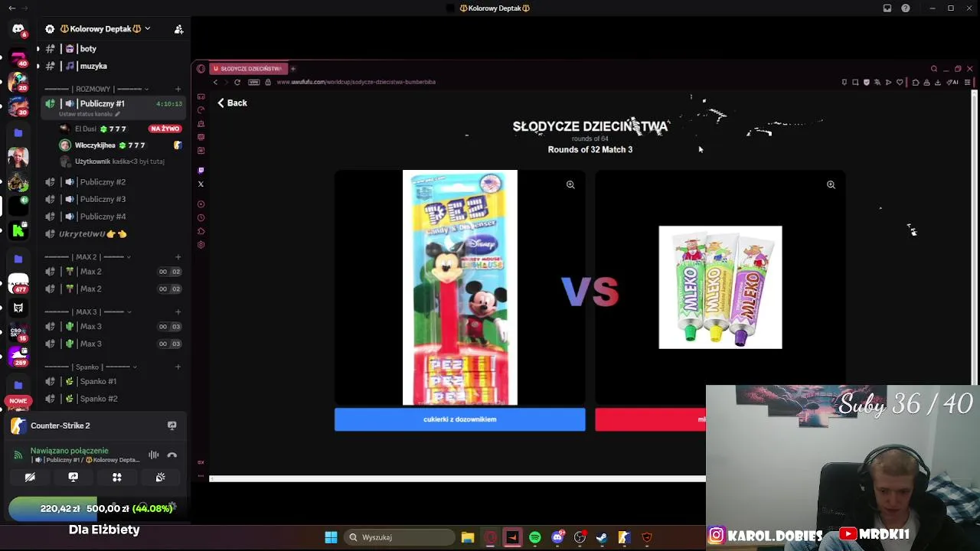Open the Windows Start menu
This screenshot has width=980, height=551.
click(x=331, y=537)
